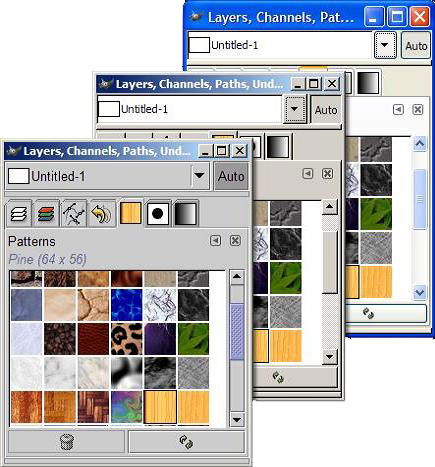The height and width of the screenshot is (467, 435).
Task: Refresh patterns in the middle window
Action: (278, 378)
